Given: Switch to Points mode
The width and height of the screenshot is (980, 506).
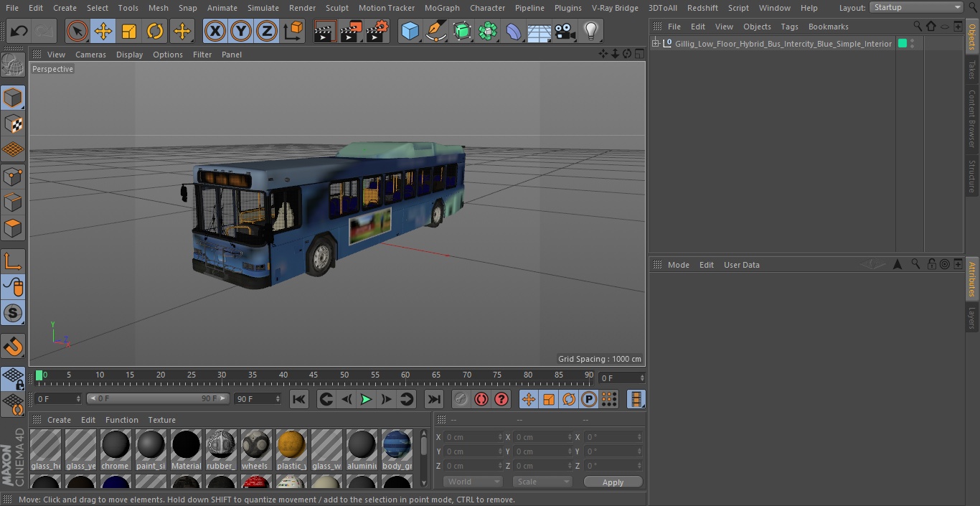Looking at the screenshot, I should coord(13,176).
